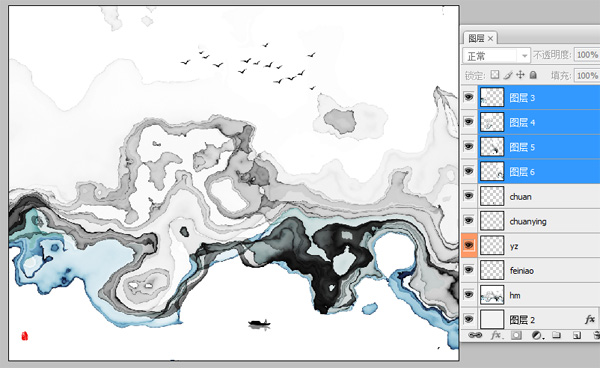
Task: Open layer style fx menu at panel bottom
Action: click(x=496, y=335)
